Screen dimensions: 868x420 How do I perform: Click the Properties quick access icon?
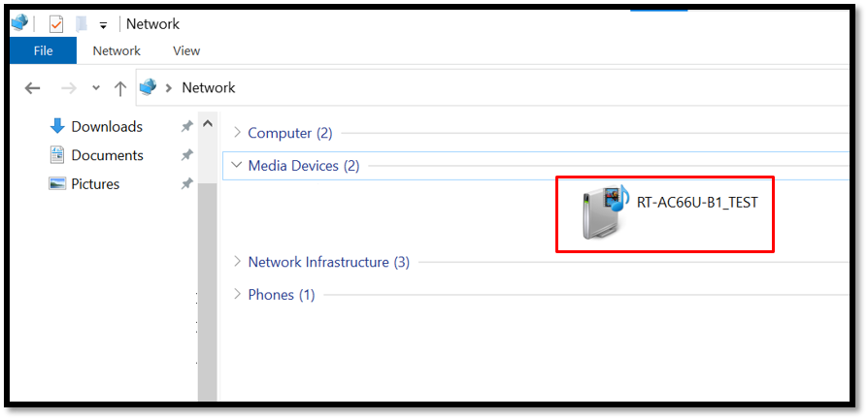point(55,24)
